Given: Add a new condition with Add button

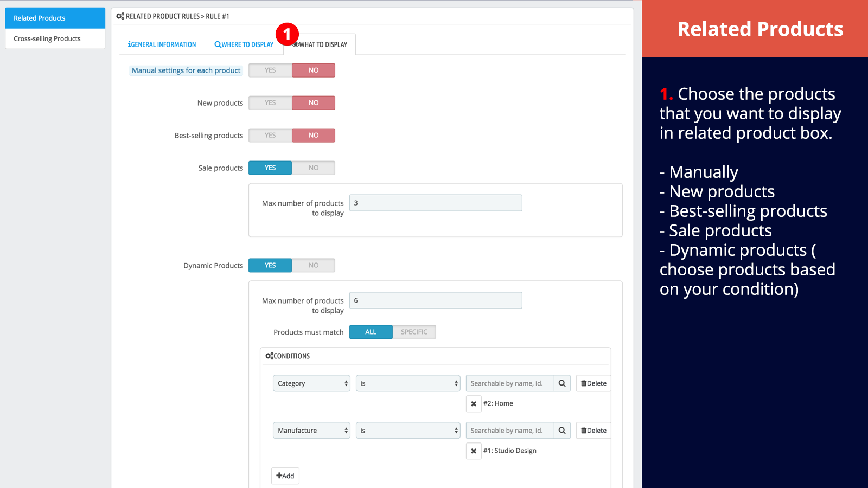Looking at the screenshot, I should click(x=285, y=476).
